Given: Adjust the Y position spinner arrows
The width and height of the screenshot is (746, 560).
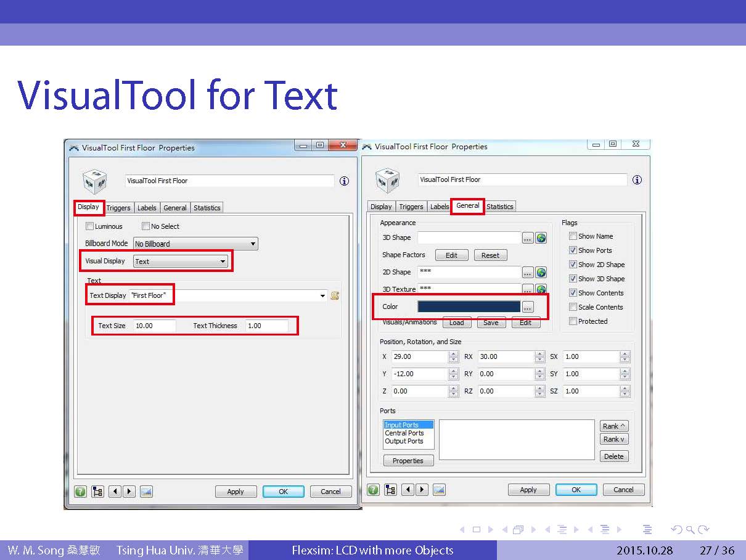Looking at the screenshot, I should tap(454, 374).
